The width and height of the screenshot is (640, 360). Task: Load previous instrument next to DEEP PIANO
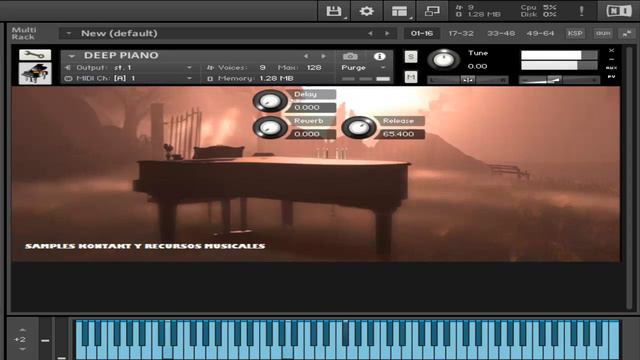click(x=306, y=56)
